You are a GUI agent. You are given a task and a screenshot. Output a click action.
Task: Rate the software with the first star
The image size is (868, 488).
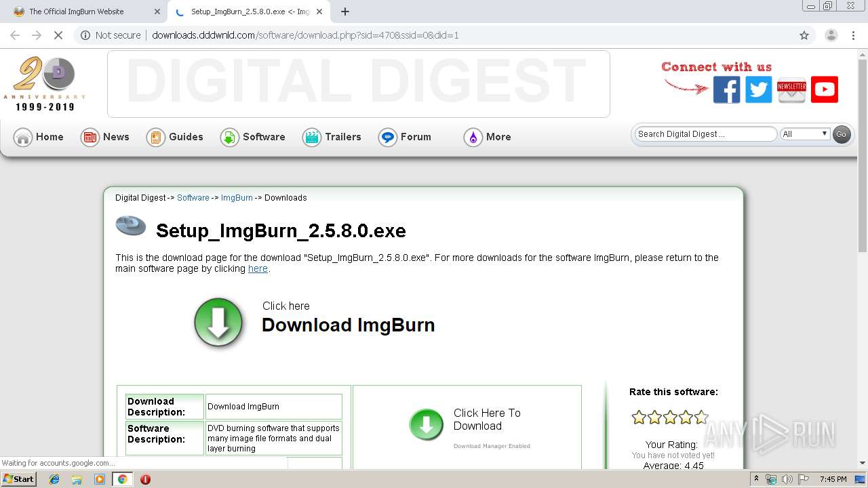click(639, 418)
